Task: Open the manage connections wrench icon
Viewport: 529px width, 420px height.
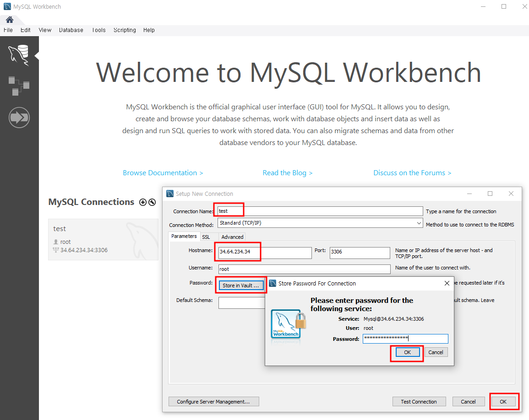Action: pos(152,202)
